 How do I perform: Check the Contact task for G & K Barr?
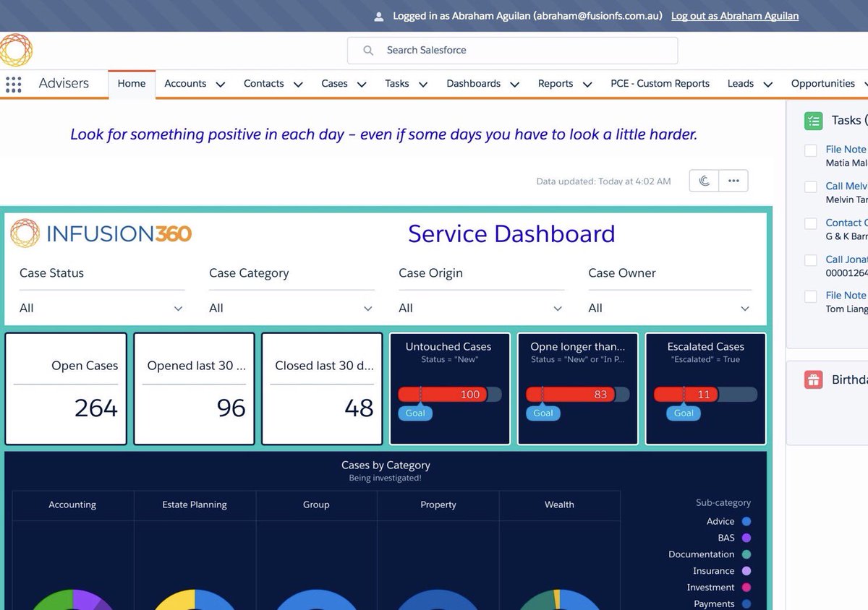click(810, 223)
